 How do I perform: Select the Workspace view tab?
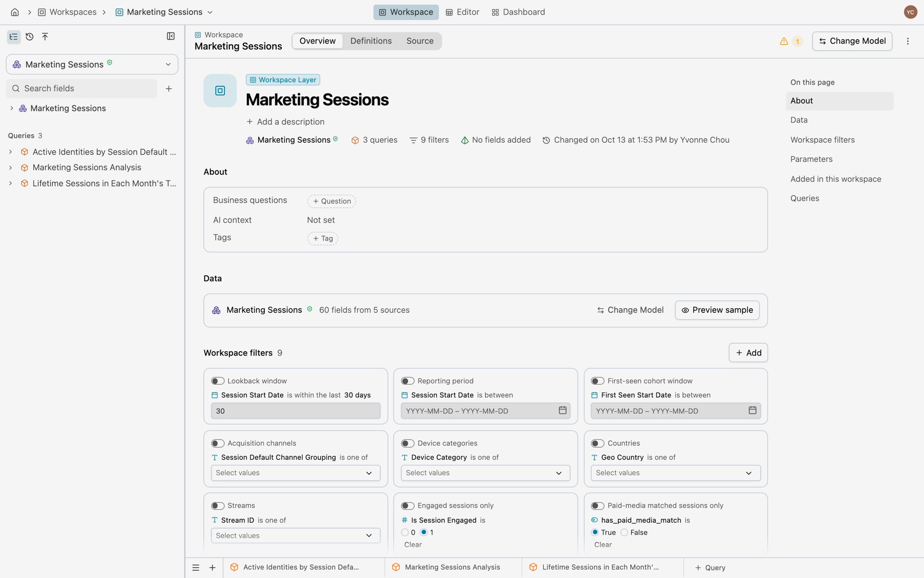406,12
